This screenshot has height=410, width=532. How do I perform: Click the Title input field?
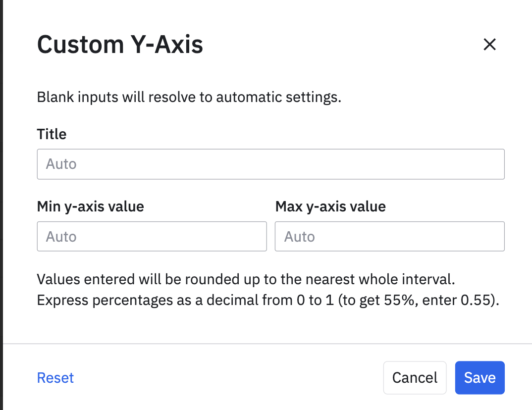click(x=270, y=164)
